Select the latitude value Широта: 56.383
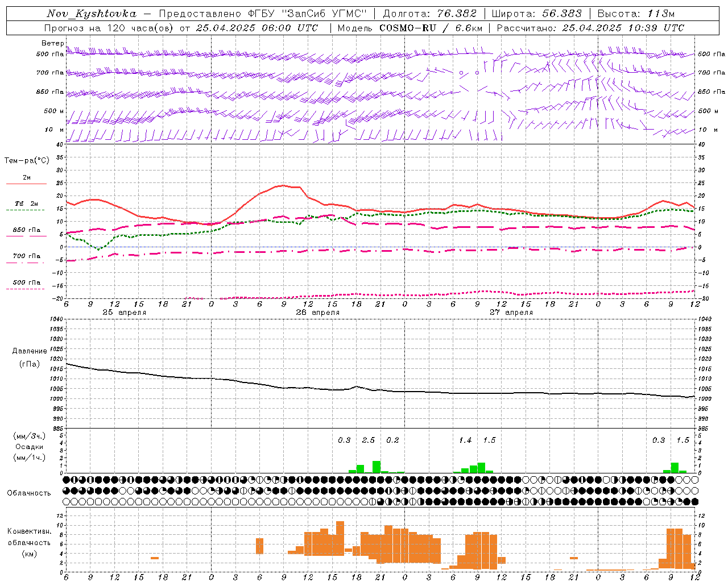The width and height of the screenshot is (728, 582). (536, 14)
